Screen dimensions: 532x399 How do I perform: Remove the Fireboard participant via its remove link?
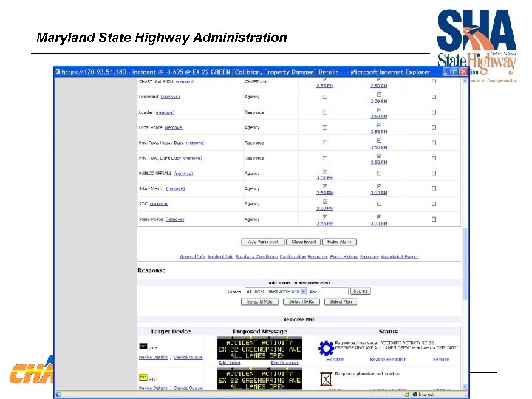pyautogui.click(x=170, y=97)
